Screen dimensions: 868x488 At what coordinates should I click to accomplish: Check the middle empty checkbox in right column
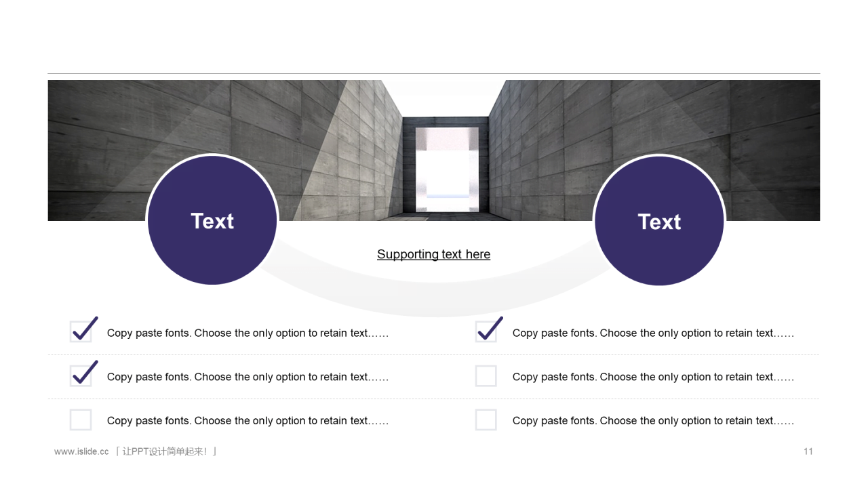[x=486, y=375]
